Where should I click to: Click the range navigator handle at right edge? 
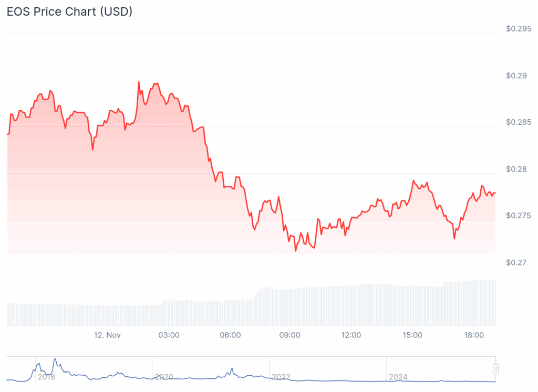(x=495, y=369)
